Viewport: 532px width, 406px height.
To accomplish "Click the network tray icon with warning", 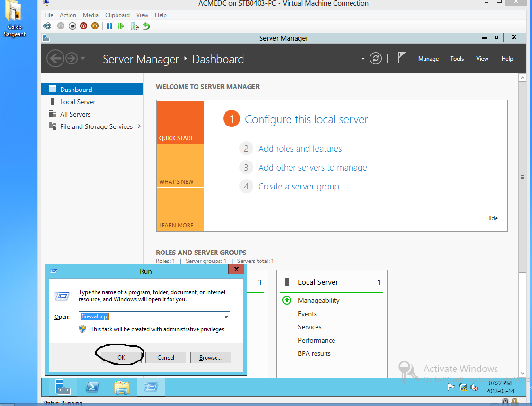I will coord(462,387).
